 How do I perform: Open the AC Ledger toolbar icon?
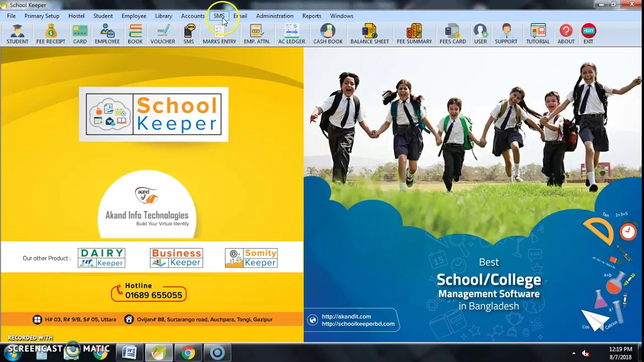[x=292, y=34]
